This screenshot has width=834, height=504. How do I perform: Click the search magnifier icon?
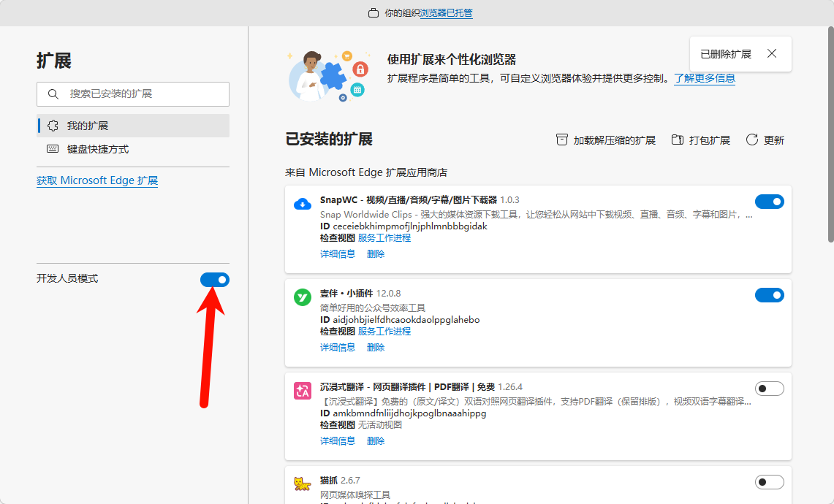click(53, 93)
